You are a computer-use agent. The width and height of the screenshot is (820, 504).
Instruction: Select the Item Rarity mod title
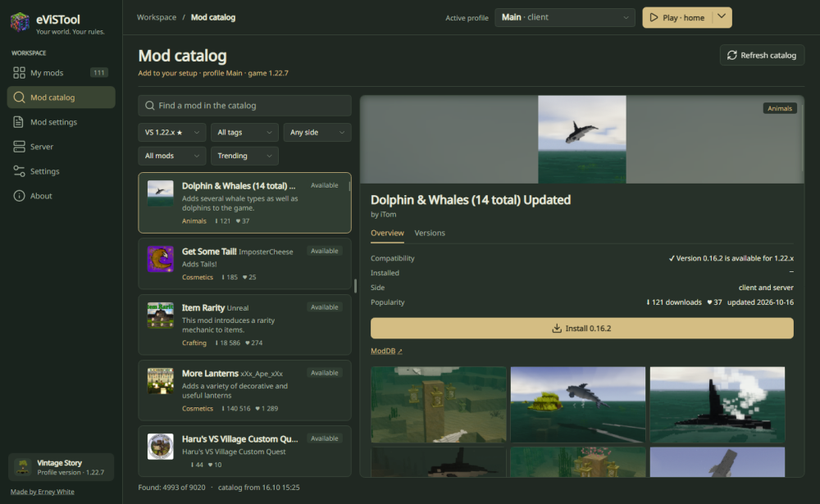click(203, 308)
